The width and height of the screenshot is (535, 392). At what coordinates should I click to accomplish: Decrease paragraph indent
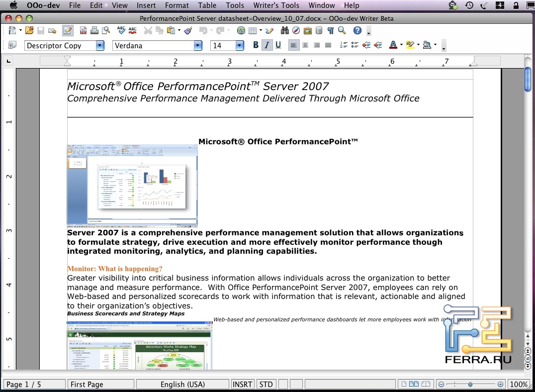pos(366,45)
